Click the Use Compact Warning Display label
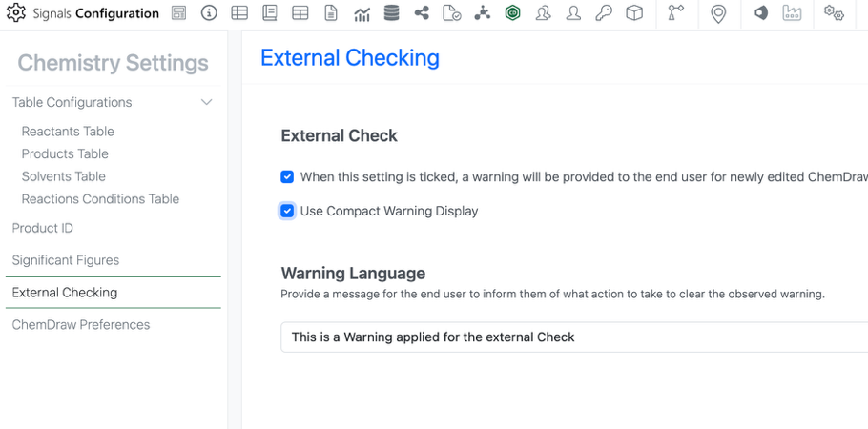The image size is (868, 429). (388, 211)
